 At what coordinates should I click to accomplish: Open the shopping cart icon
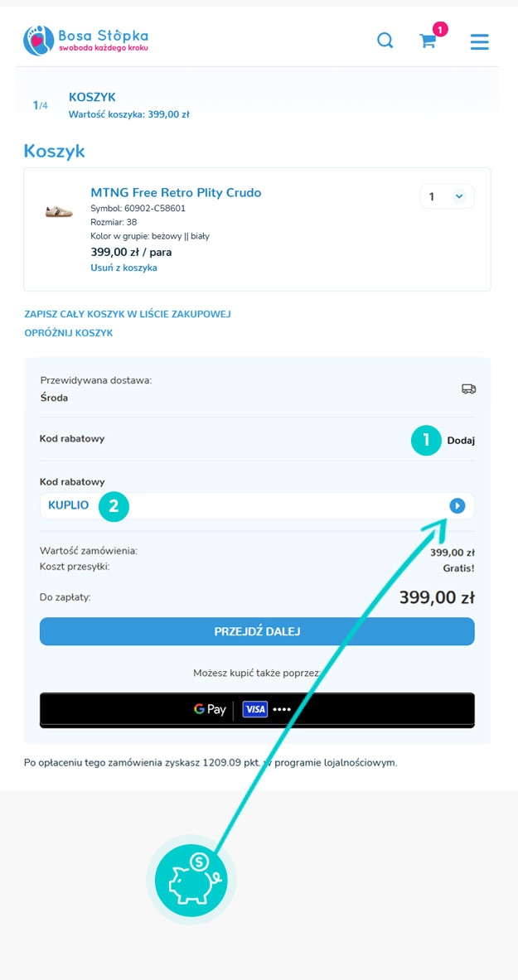(x=428, y=41)
